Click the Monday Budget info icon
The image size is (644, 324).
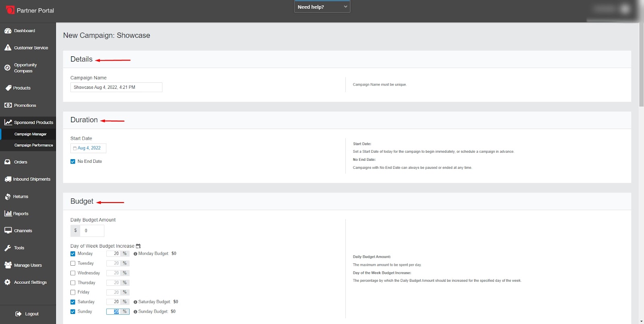click(135, 254)
